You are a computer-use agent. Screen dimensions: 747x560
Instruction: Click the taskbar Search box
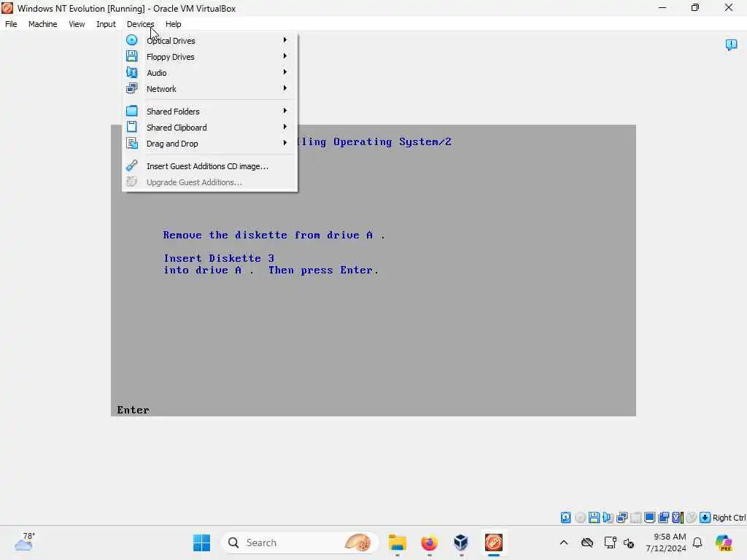pyautogui.click(x=300, y=542)
